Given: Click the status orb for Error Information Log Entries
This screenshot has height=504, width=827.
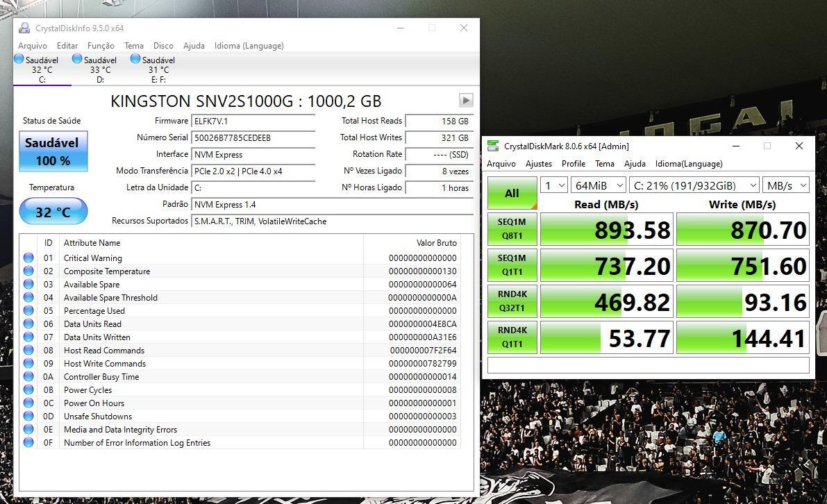Looking at the screenshot, I should [28, 442].
